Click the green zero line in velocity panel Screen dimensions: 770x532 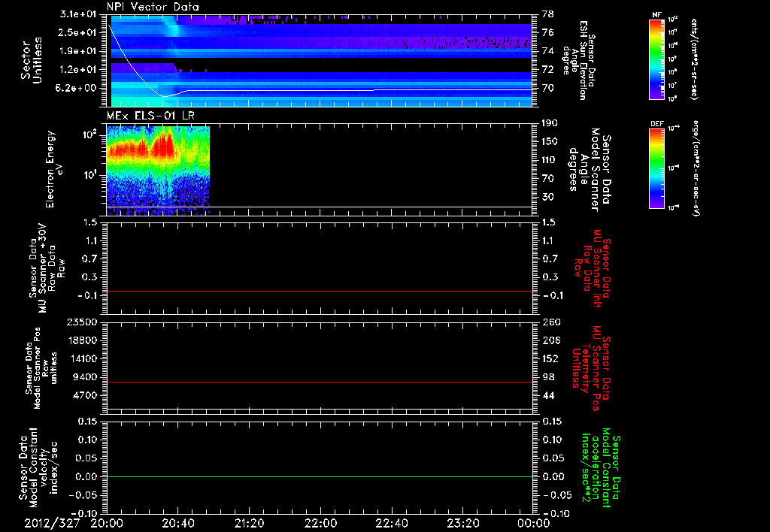tap(320, 476)
